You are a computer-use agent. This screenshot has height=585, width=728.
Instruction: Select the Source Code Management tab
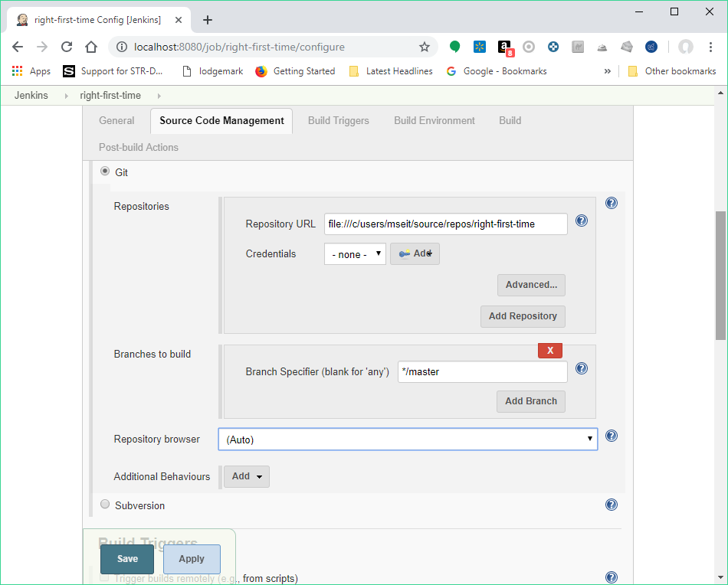click(221, 121)
